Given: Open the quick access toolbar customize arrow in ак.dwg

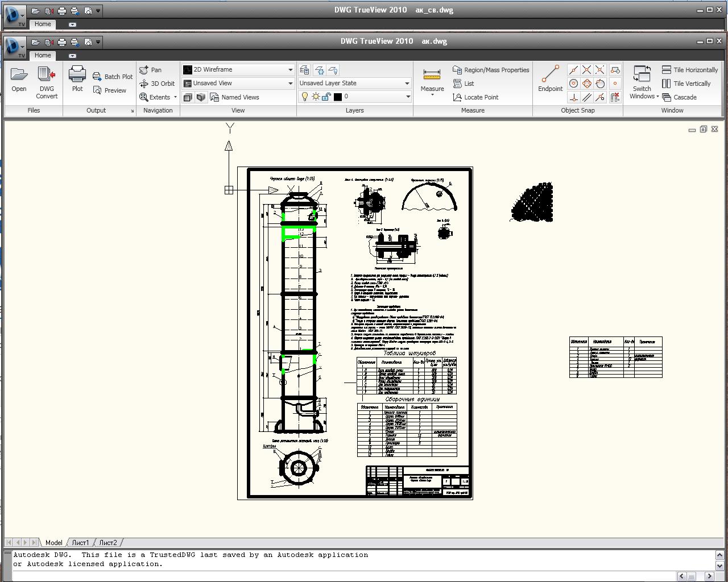Looking at the screenshot, I should click(98, 42).
